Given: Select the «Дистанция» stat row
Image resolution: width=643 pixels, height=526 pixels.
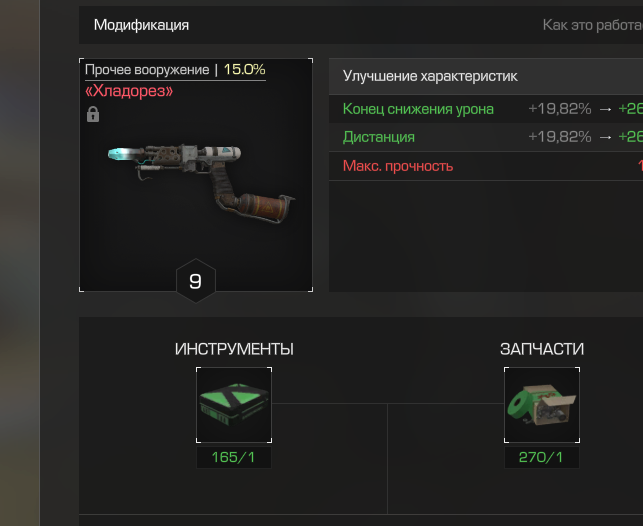Looking at the screenshot, I should pos(486,137).
